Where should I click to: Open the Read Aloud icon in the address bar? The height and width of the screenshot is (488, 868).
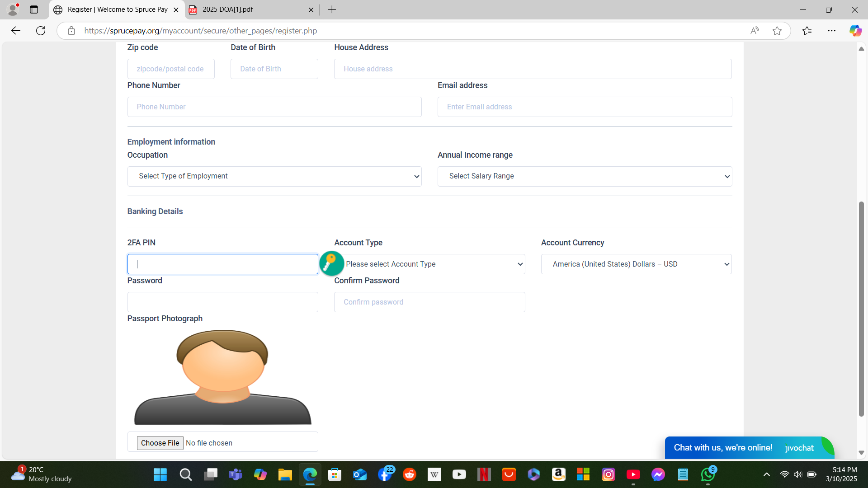(755, 31)
